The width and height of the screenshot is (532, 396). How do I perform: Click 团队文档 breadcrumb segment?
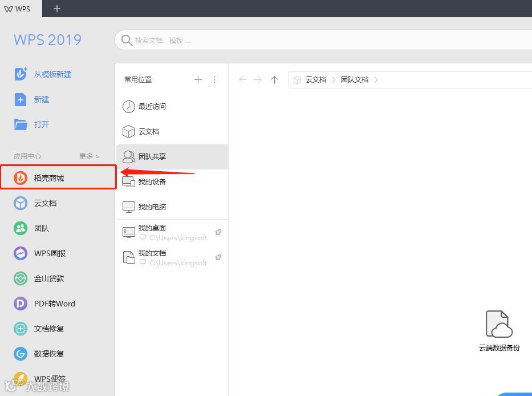(x=355, y=80)
